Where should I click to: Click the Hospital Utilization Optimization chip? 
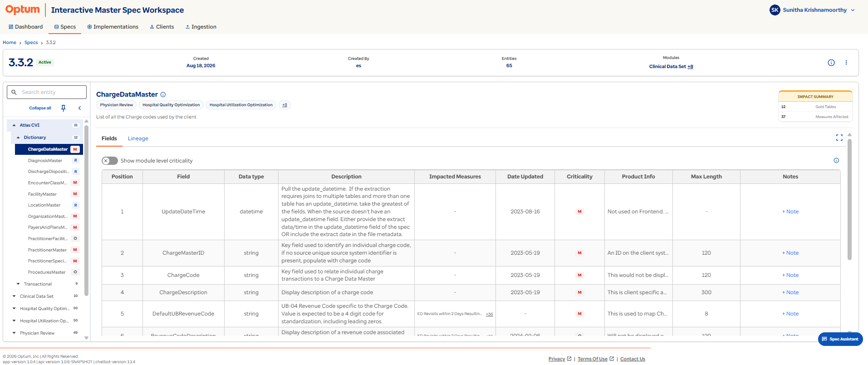(x=241, y=105)
